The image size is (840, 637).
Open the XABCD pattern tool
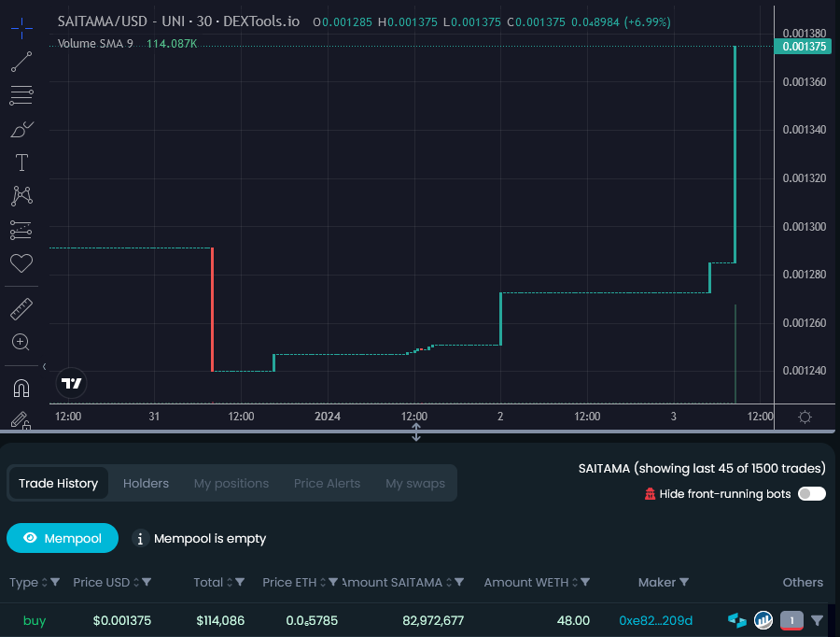click(x=21, y=196)
